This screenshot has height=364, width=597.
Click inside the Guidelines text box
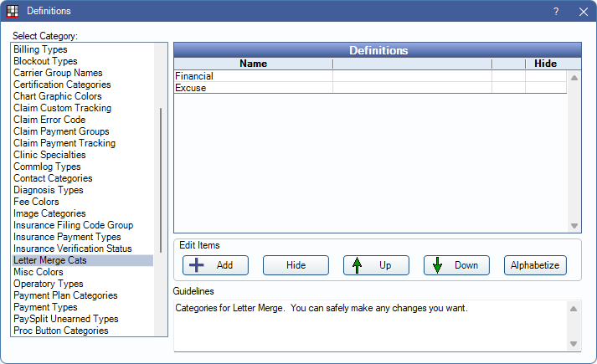click(x=368, y=325)
